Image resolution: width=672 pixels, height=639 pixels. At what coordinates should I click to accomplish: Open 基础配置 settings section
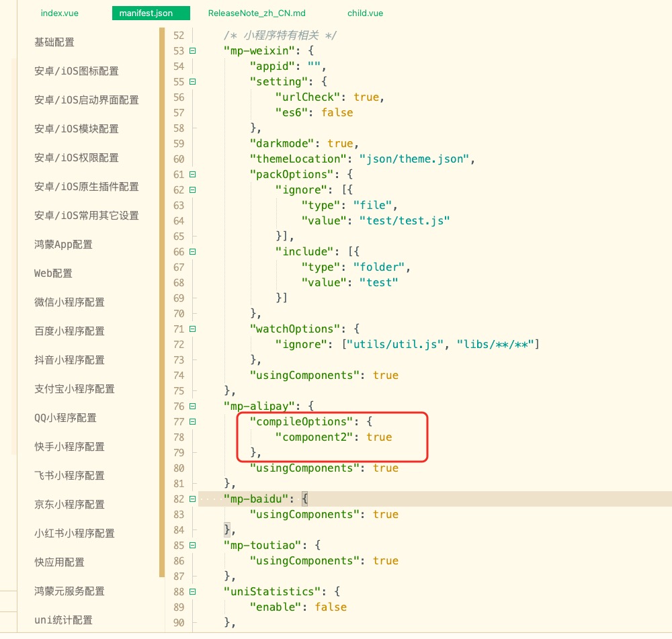click(54, 42)
